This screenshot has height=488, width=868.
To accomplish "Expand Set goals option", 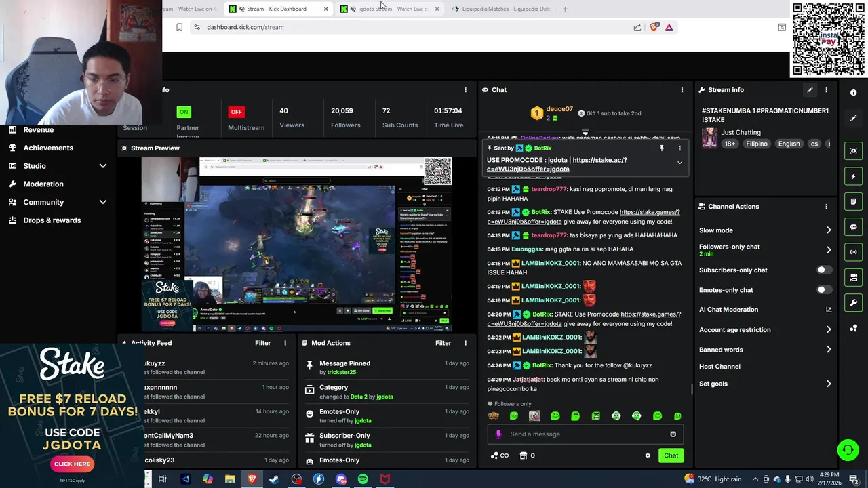I will 829,384.
